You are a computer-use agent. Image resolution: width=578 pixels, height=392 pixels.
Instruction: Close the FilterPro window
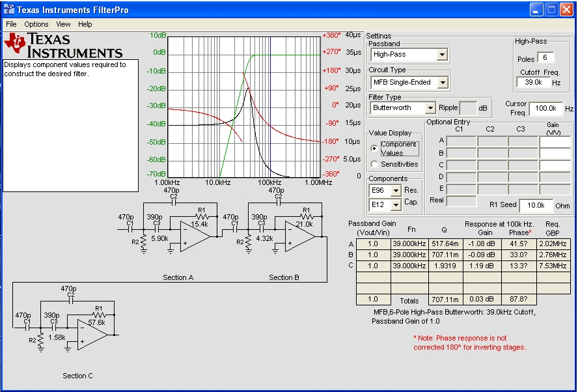point(566,10)
